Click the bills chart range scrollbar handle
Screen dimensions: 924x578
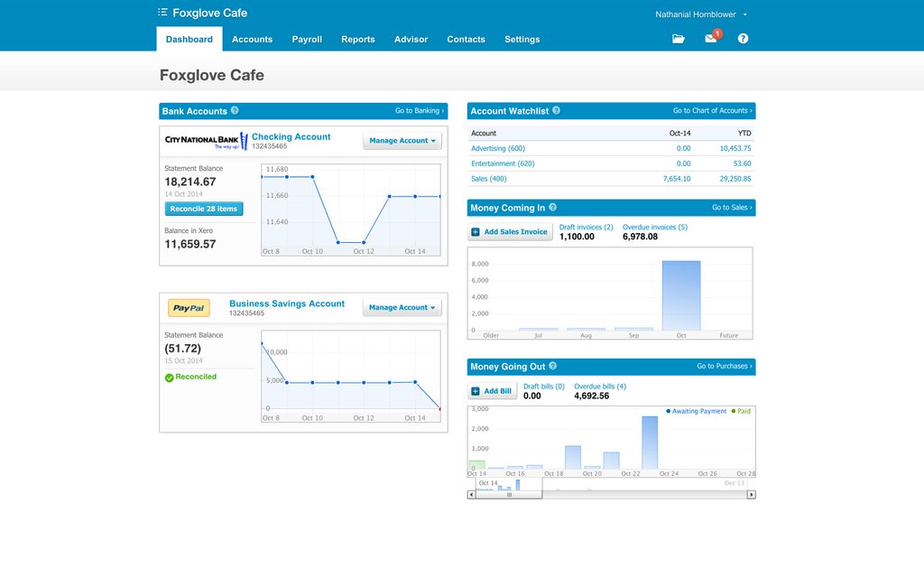tap(509, 495)
